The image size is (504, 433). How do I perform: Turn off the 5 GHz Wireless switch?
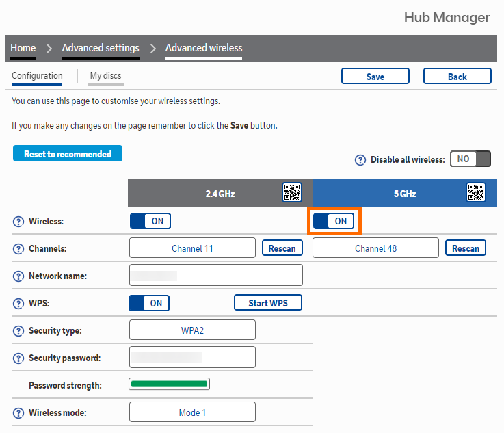[x=334, y=221]
